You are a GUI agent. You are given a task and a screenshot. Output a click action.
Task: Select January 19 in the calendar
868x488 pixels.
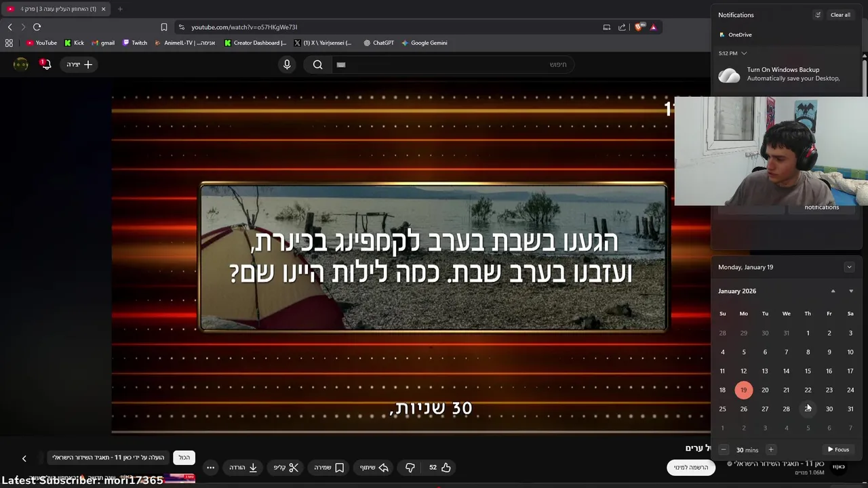pos(744,390)
